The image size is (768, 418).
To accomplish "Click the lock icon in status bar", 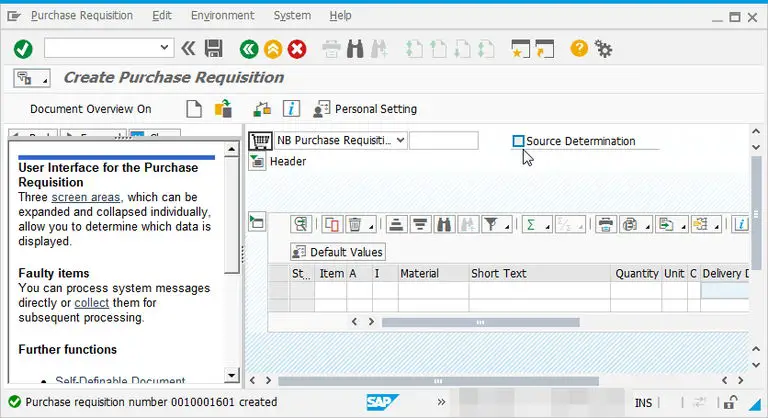I will point(730,402).
